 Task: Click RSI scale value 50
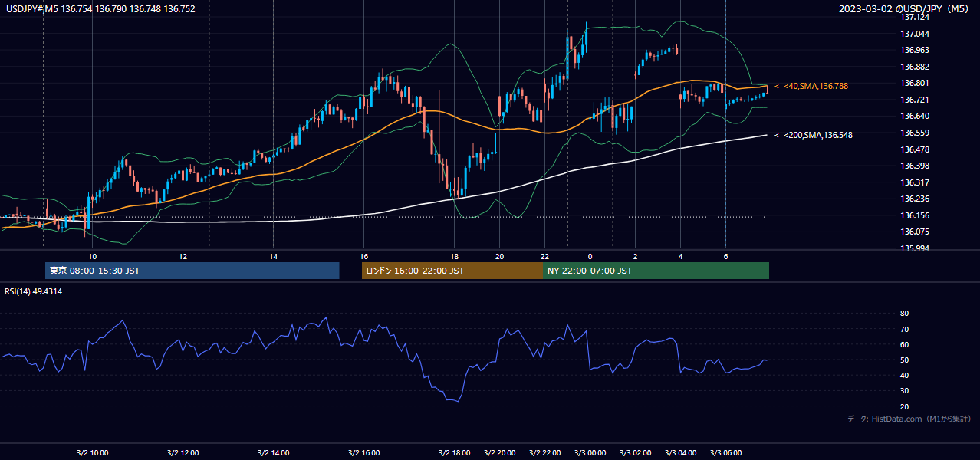pos(904,360)
